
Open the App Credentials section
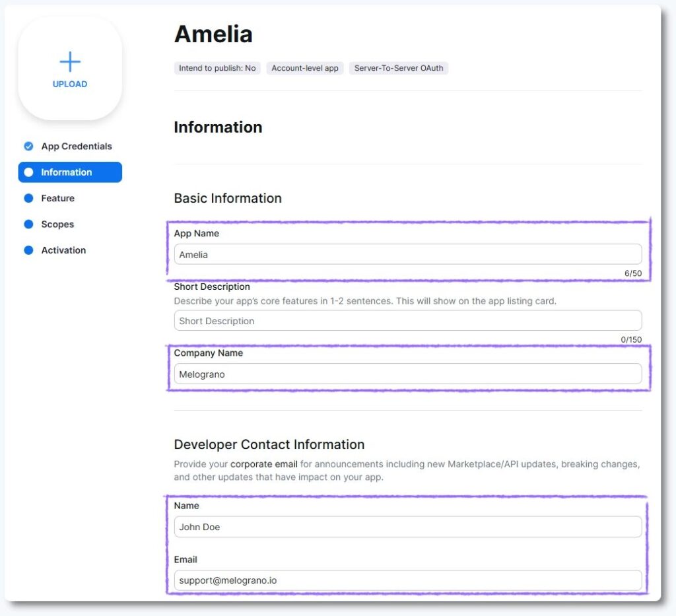click(77, 147)
